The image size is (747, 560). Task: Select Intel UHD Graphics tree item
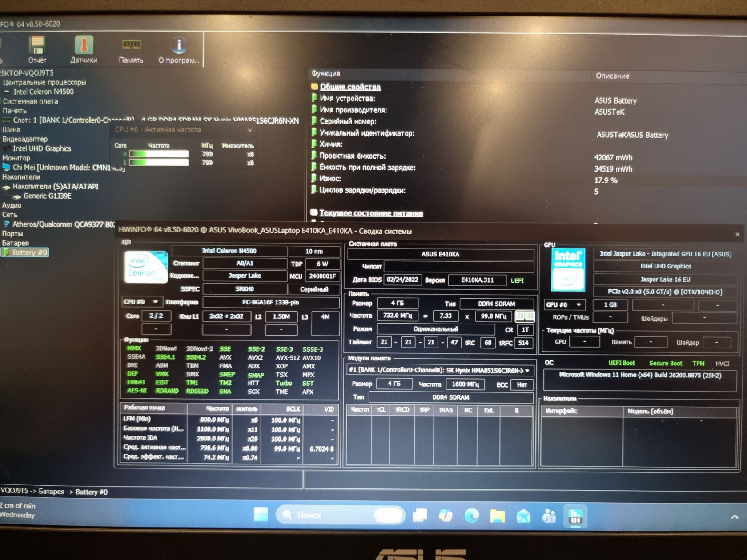42,148
